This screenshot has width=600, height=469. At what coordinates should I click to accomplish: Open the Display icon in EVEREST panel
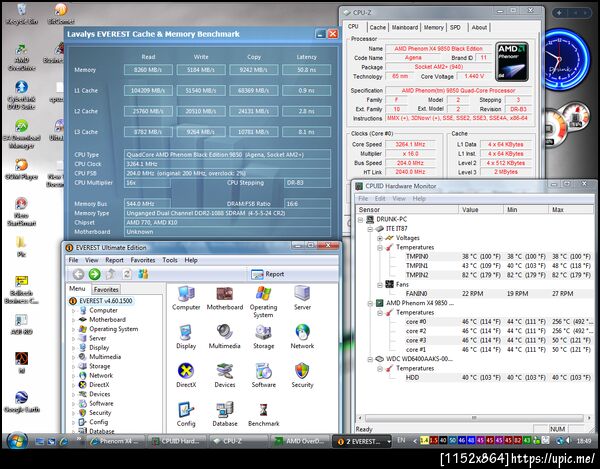[x=186, y=337]
